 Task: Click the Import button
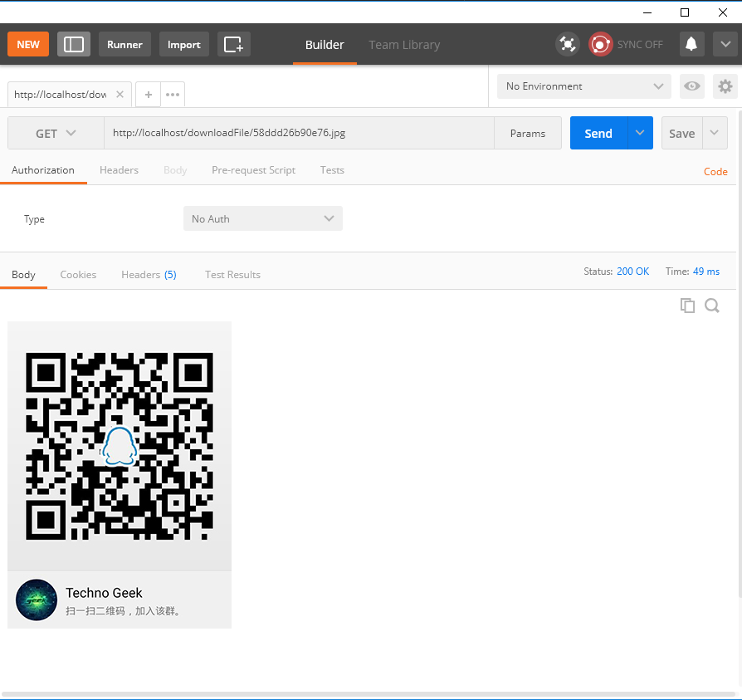click(184, 45)
